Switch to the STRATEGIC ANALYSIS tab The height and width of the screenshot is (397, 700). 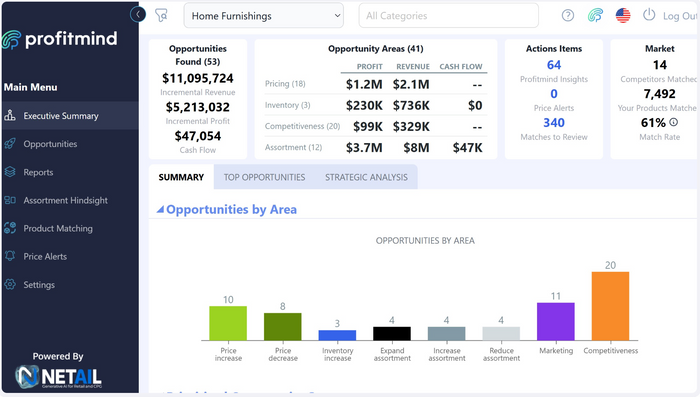point(366,177)
